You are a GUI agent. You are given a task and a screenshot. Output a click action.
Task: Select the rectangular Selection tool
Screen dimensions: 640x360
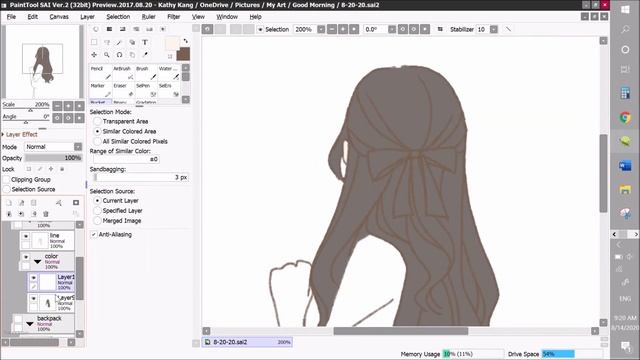pyautogui.click(x=94, y=42)
